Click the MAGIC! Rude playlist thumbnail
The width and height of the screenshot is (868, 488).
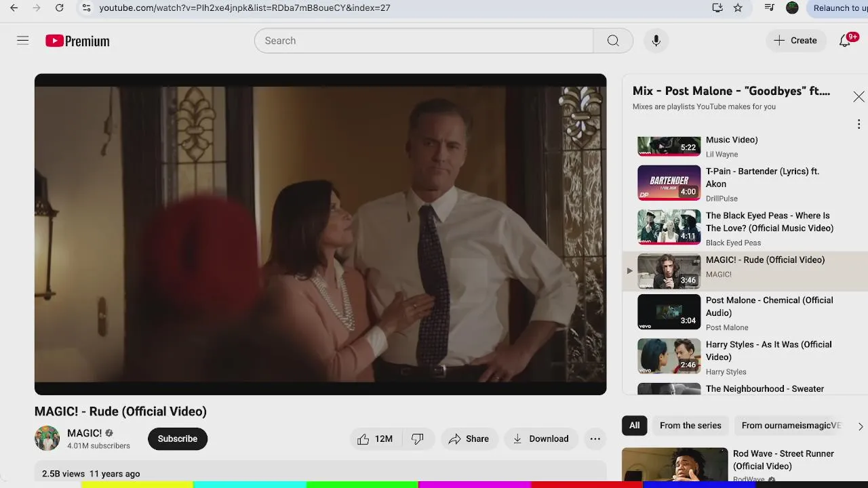pyautogui.click(x=669, y=271)
